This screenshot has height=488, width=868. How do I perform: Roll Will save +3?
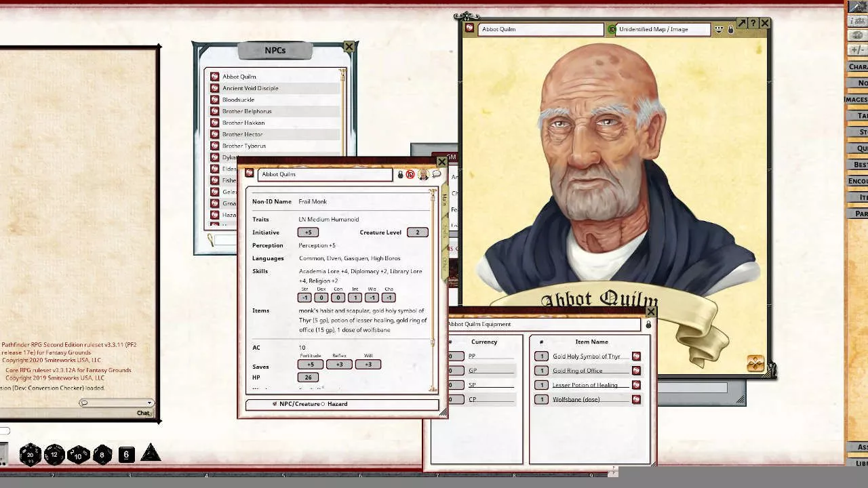[368, 365]
